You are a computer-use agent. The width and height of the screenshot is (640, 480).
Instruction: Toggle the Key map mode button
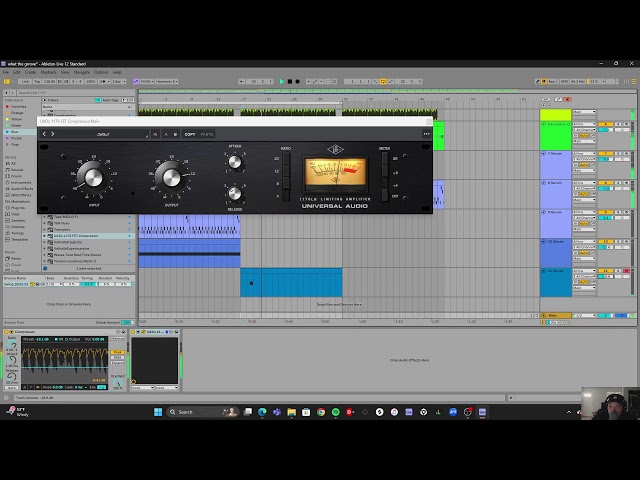pyautogui.click(x=551, y=82)
